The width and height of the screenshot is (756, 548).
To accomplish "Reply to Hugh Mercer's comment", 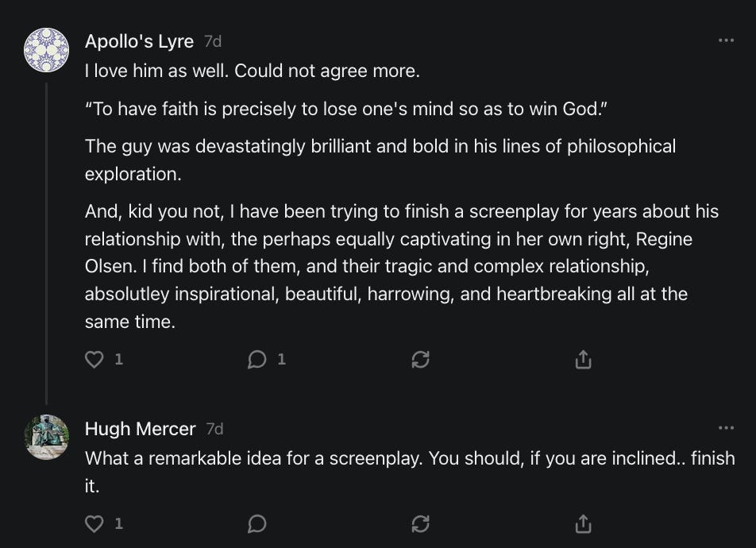I will pyautogui.click(x=256, y=523).
